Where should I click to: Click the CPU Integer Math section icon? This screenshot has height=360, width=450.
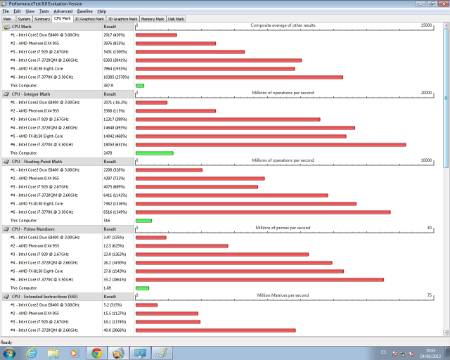[6, 94]
